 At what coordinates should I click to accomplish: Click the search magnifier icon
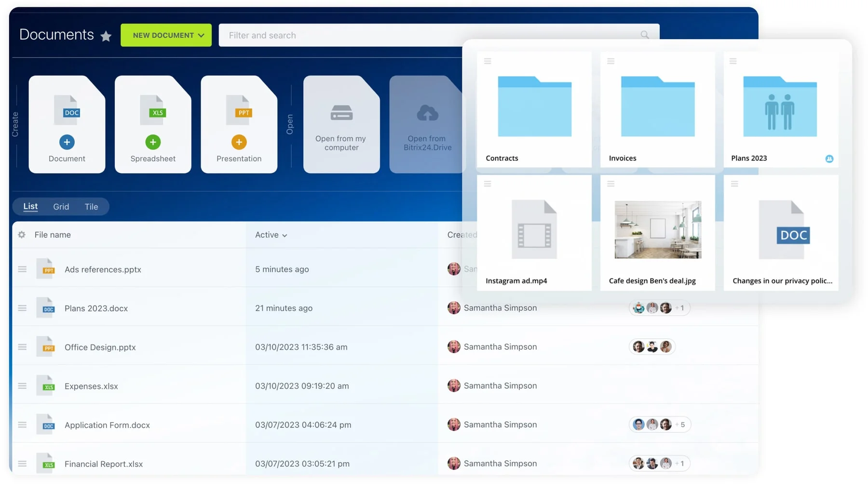pos(644,35)
